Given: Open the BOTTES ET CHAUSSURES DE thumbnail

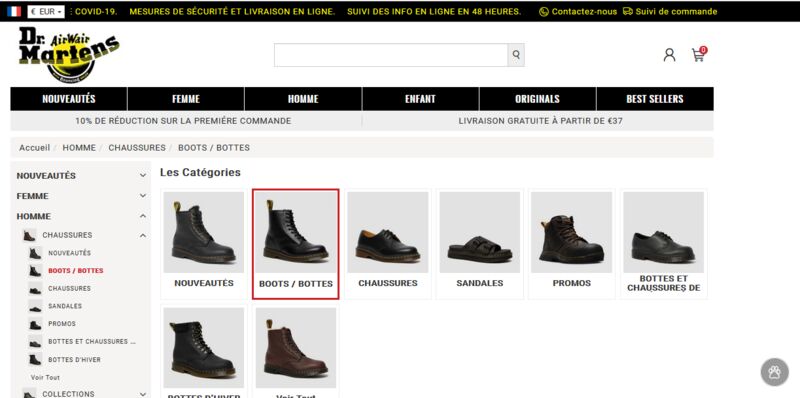Looking at the screenshot, I should pos(663,232).
